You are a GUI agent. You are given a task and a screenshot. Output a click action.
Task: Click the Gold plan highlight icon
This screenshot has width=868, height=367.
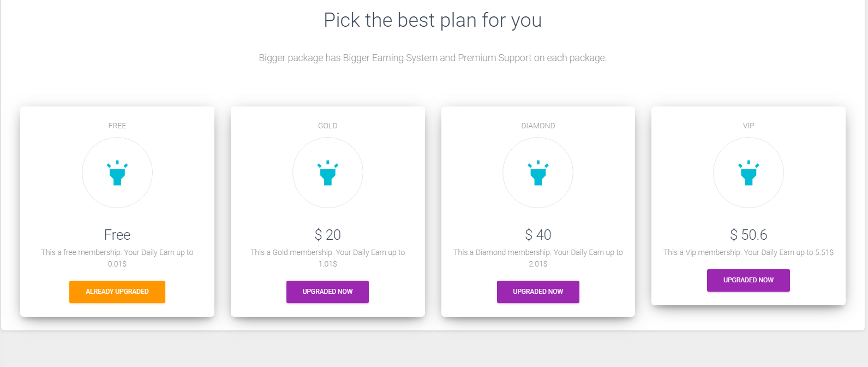pos(328,173)
